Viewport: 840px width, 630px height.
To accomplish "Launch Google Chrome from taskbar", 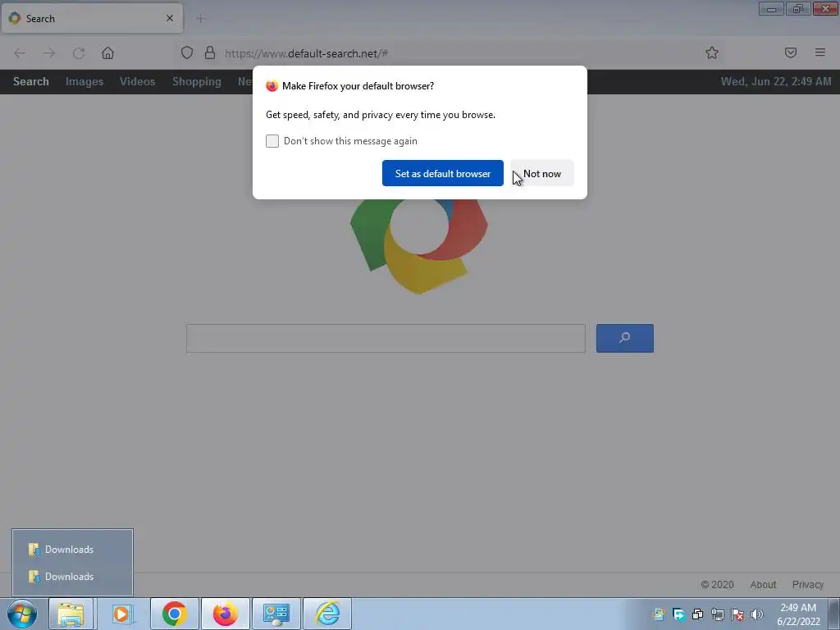I will [x=174, y=614].
